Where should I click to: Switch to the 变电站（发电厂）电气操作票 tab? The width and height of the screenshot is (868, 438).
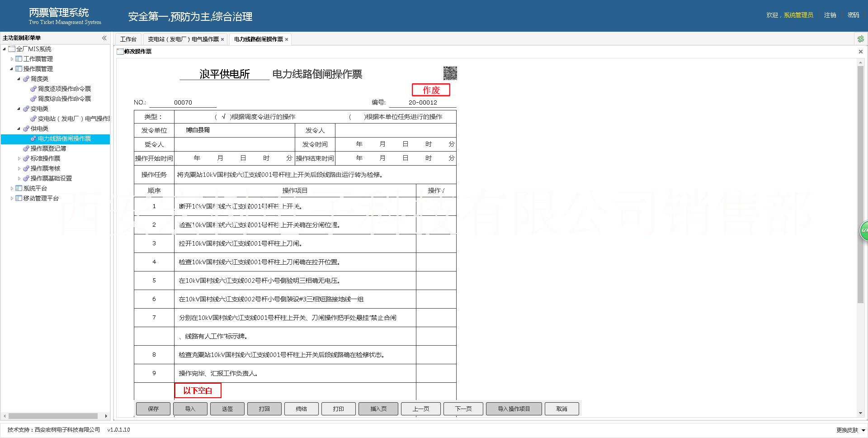coord(183,39)
